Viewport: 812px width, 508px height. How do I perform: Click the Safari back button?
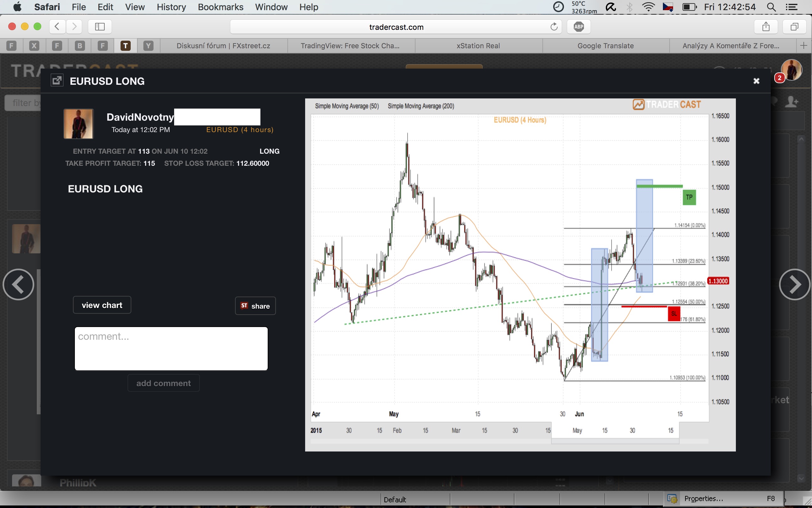pyautogui.click(x=57, y=27)
